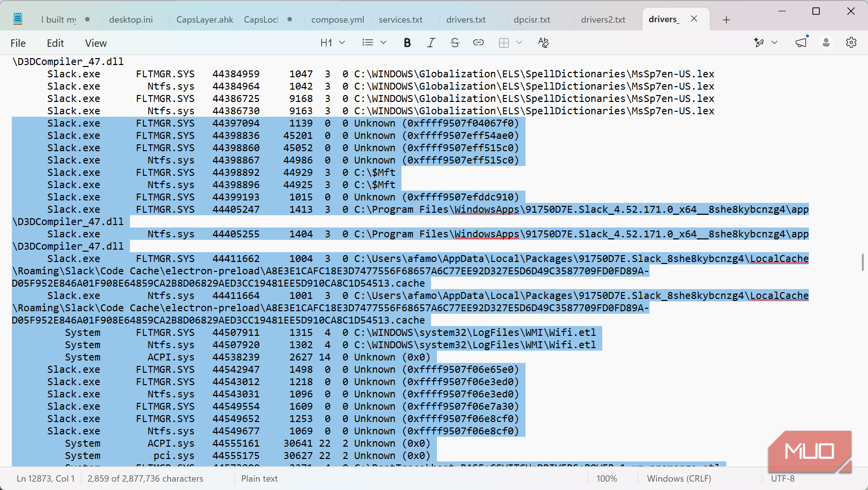The height and width of the screenshot is (490, 868).
Task: Open the announcements megaphone icon
Action: (802, 43)
